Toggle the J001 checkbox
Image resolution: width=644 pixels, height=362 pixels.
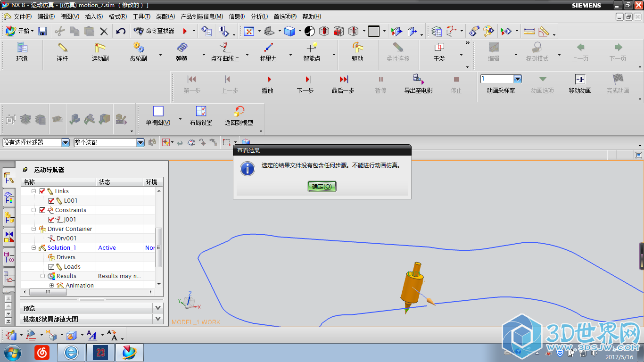click(51, 220)
